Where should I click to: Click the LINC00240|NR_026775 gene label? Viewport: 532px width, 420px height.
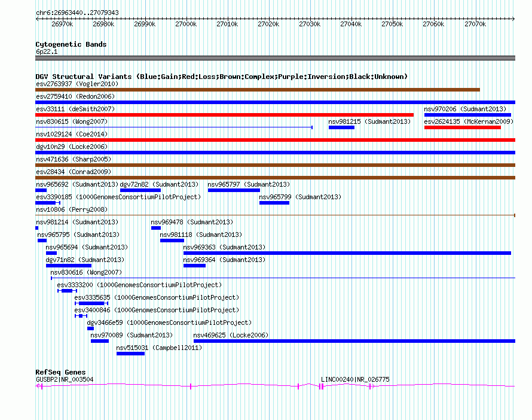point(355,379)
